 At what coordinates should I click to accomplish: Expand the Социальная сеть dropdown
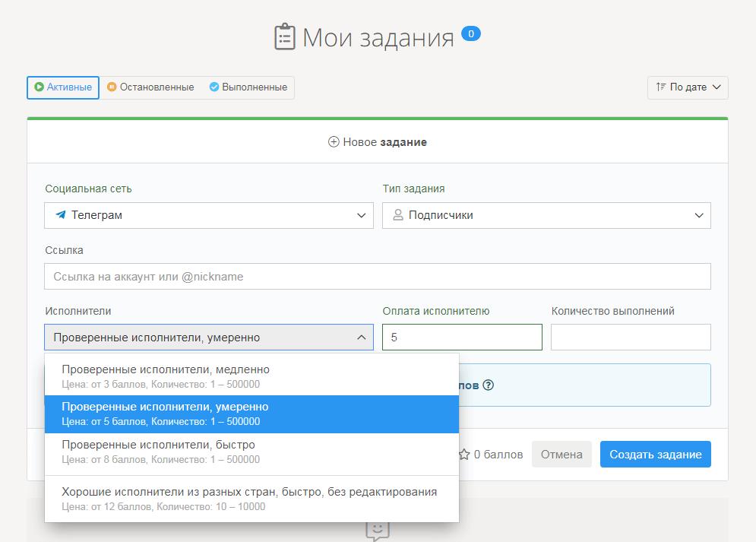(209, 215)
